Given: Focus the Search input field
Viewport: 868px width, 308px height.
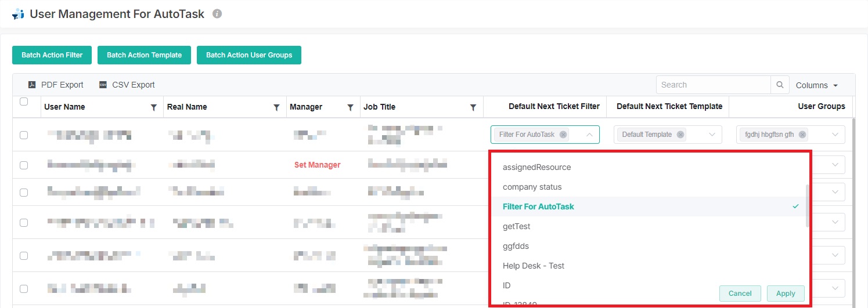Looking at the screenshot, I should pyautogui.click(x=714, y=85).
